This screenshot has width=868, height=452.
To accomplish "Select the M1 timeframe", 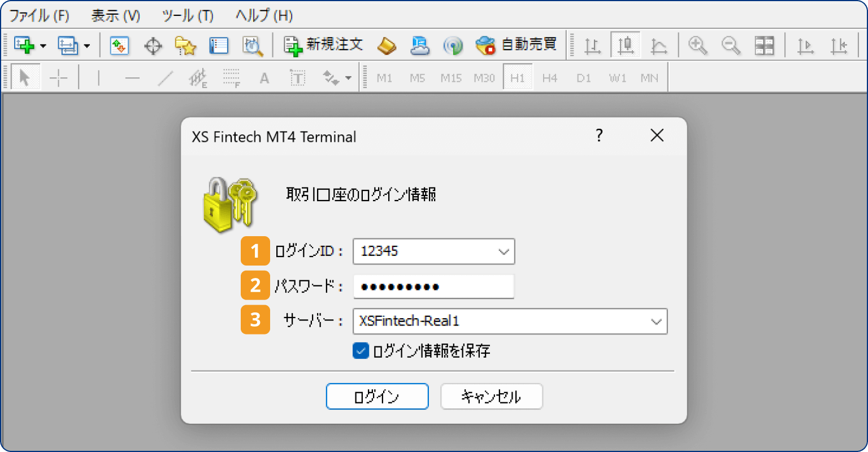I will click(384, 78).
